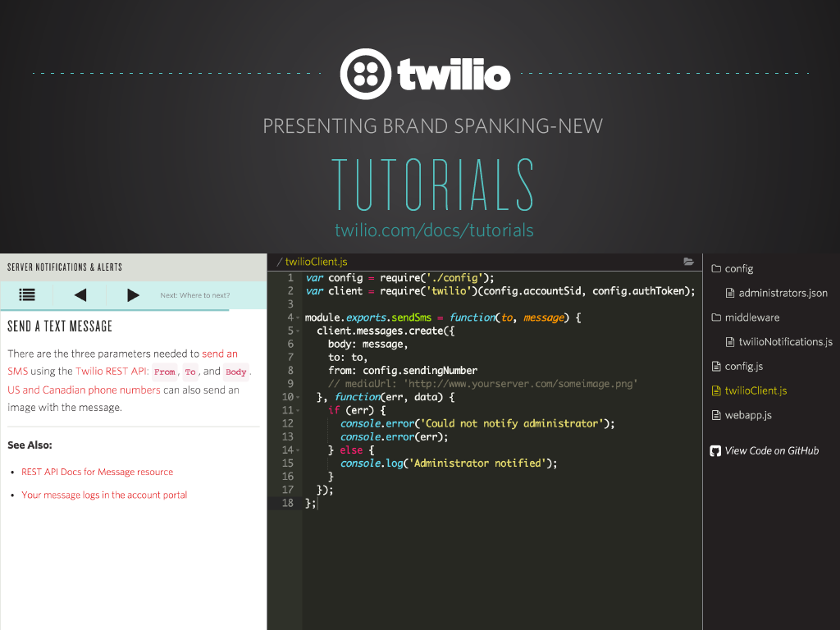The image size is (840, 630).
Task: Click the 'From' parameter code tag
Action: click(164, 372)
